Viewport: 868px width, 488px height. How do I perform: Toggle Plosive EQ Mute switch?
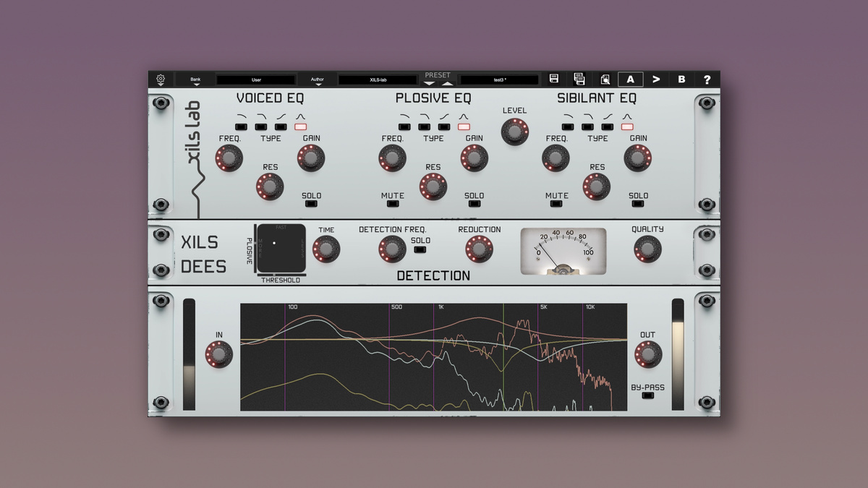(392, 204)
